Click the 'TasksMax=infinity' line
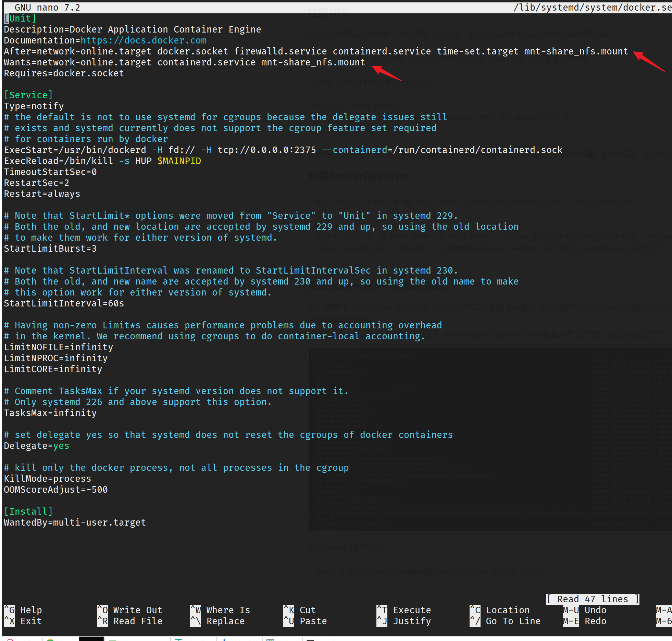The image size is (672, 641). [x=50, y=413]
